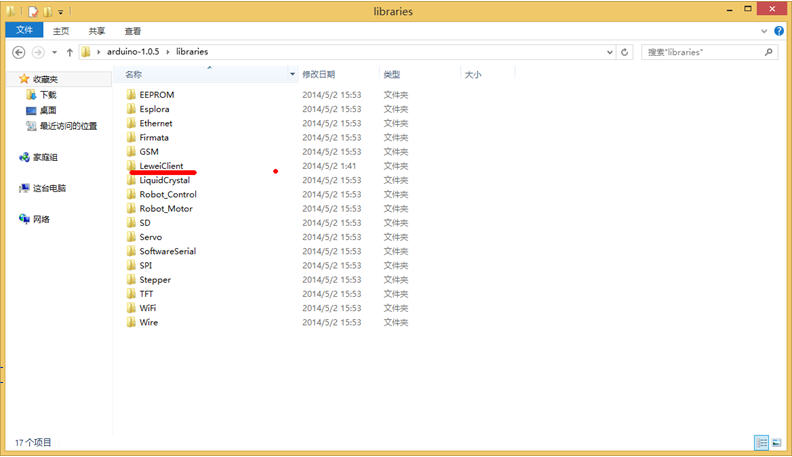The width and height of the screenshot is (792, 457).
Task: Select the EEPROM folder icon
Action: click(131, 94)
